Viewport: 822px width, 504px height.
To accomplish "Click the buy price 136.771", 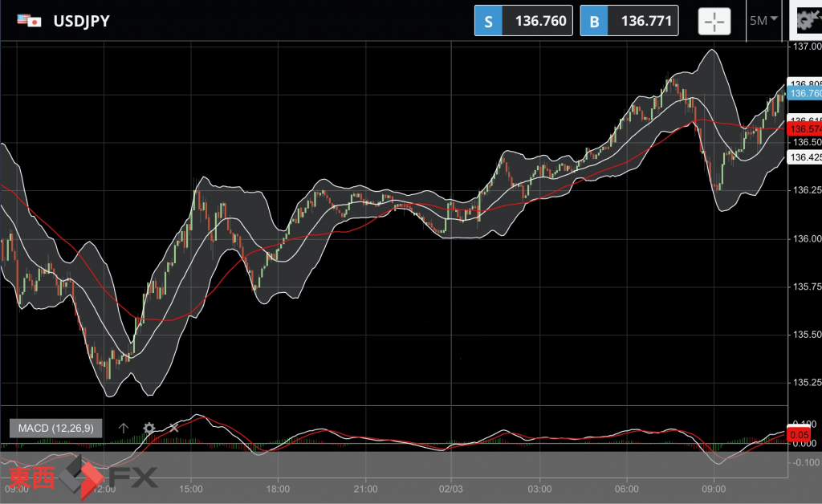I will (x=646, y=21).
